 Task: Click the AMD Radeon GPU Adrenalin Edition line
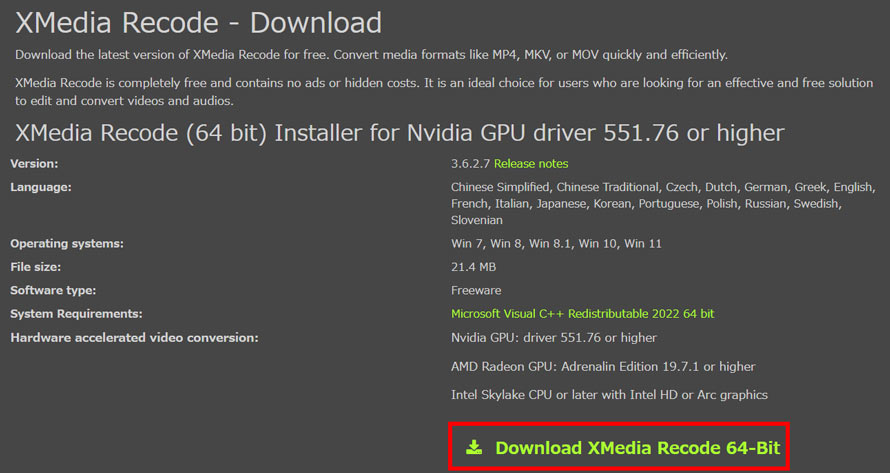click(603, 367)
